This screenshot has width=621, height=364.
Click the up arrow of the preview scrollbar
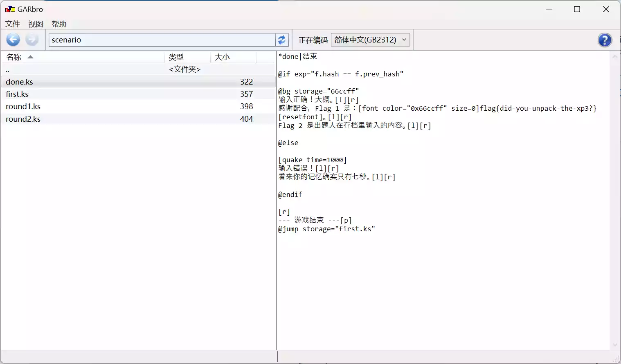(x=614, y=57)
